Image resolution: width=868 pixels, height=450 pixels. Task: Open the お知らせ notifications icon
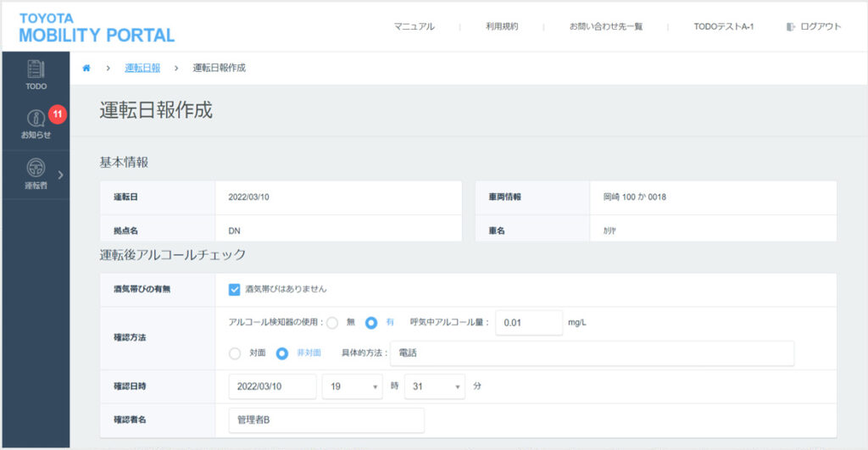click(36, 119)
